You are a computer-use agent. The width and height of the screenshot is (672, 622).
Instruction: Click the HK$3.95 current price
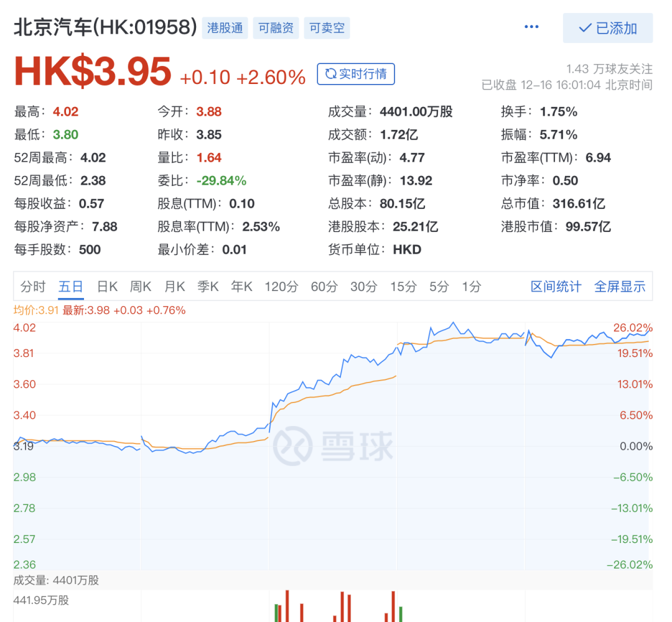click(93, 72)
